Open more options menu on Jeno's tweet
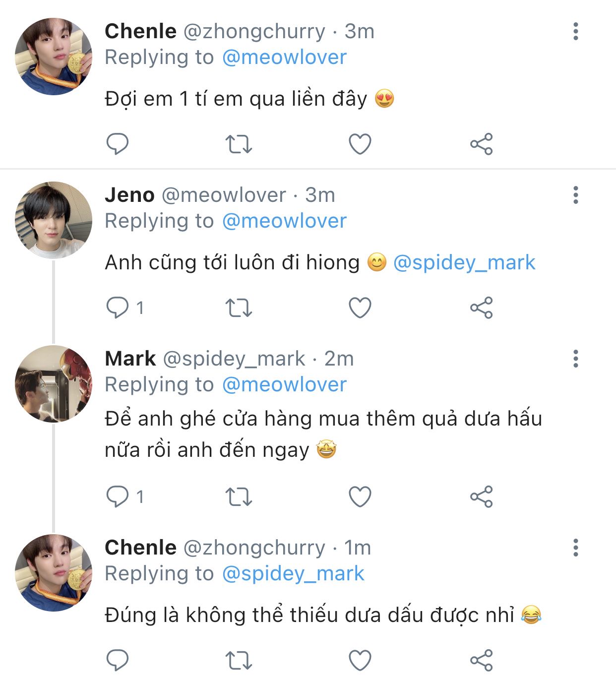 (x=575, y=195)
